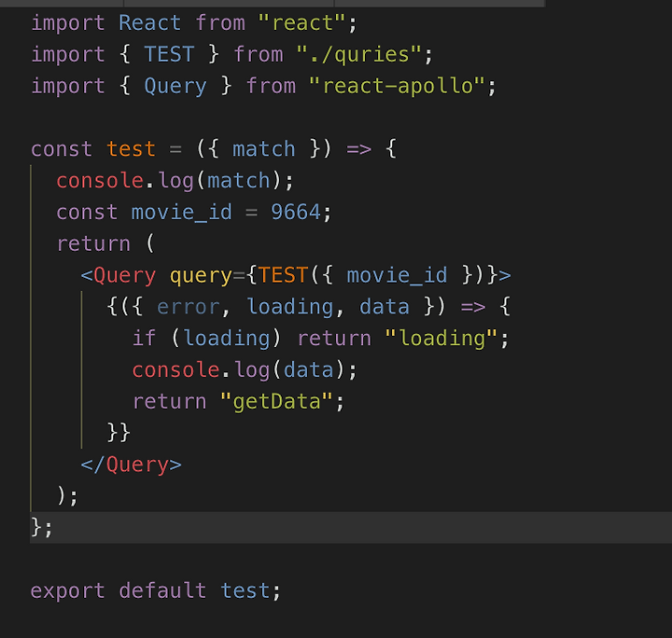This screenshot has height=638, width=672.
Task: Click loading inside the if condition
Action: 227,339
